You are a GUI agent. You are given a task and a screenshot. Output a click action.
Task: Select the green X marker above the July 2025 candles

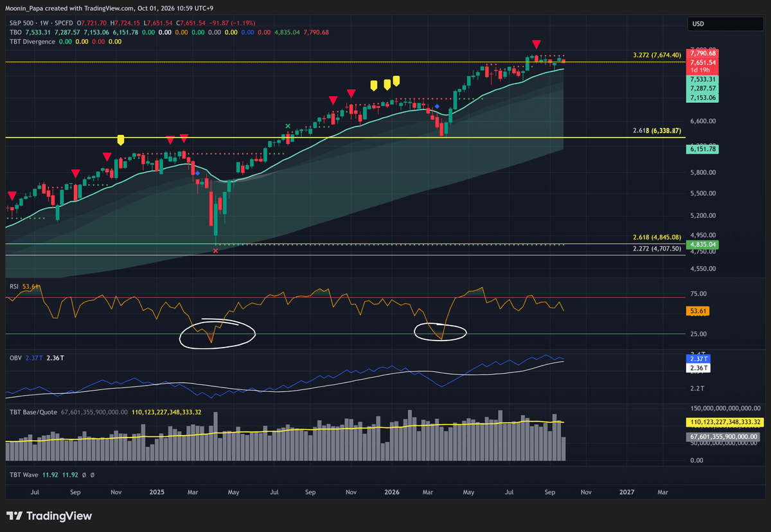pos(288,126)
